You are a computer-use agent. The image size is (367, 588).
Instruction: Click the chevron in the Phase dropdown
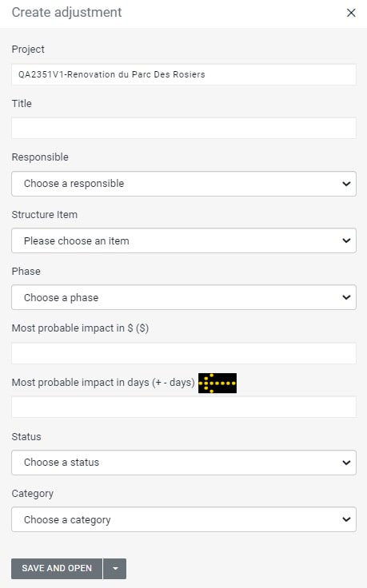pyautogui.click(x=346, y=297)
